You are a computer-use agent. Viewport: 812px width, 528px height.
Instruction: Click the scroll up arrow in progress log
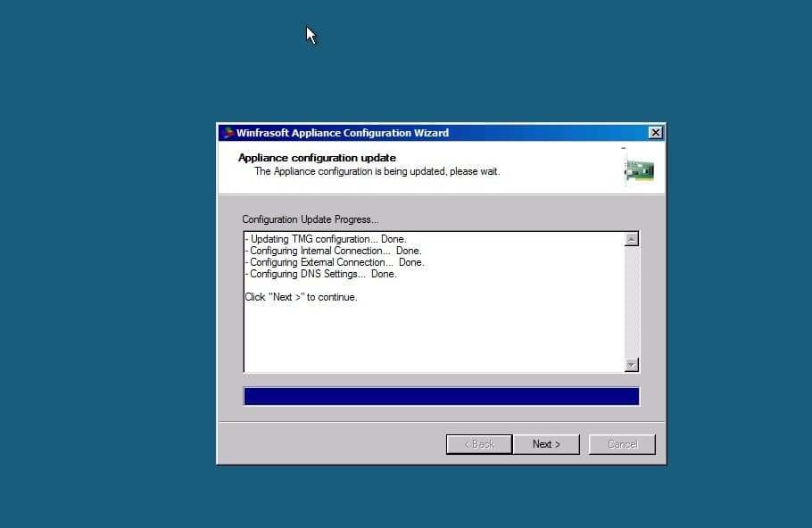(631, 239)
